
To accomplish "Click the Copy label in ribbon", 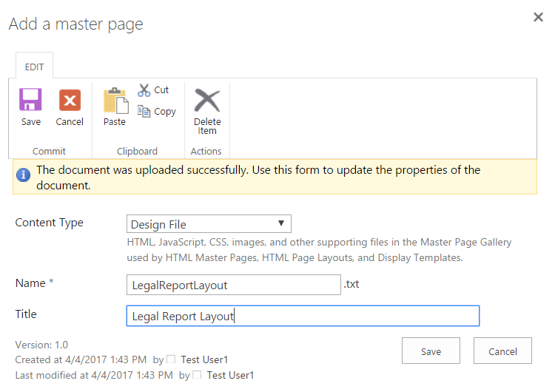I will (165, 111).
